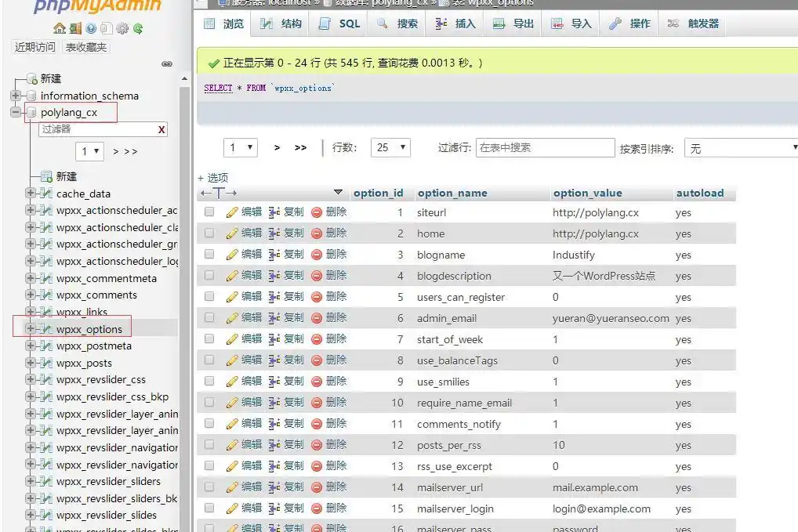Click the copy icon for home row
The image size is (798, 532).
[274, 233]
